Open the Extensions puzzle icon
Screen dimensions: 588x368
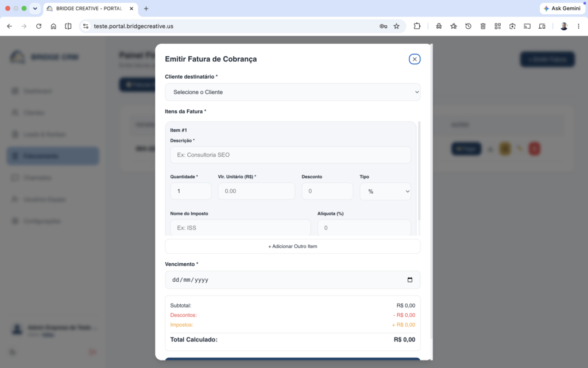pyautogui.click(x=417, y=26)
